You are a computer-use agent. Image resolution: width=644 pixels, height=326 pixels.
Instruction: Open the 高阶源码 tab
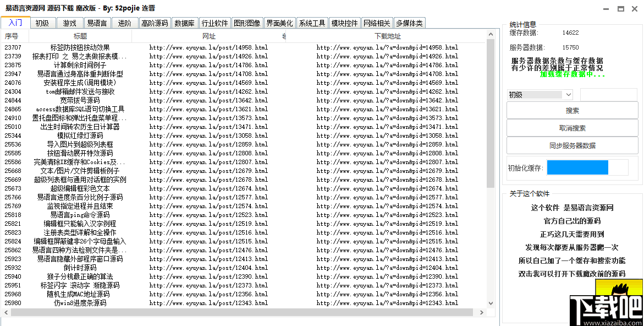pyautogui.click(x=155, y=24)
